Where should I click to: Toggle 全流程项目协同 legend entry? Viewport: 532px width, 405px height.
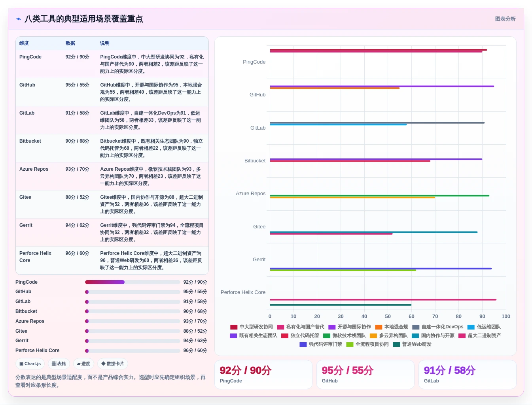367,345
